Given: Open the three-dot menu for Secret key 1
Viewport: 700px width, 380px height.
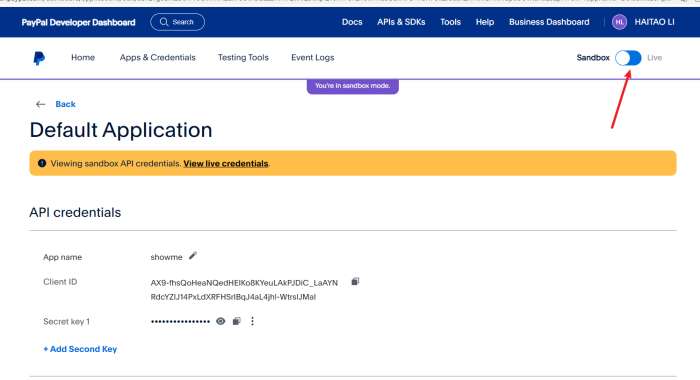Looking at the screenshot, I should pos(252,321).
